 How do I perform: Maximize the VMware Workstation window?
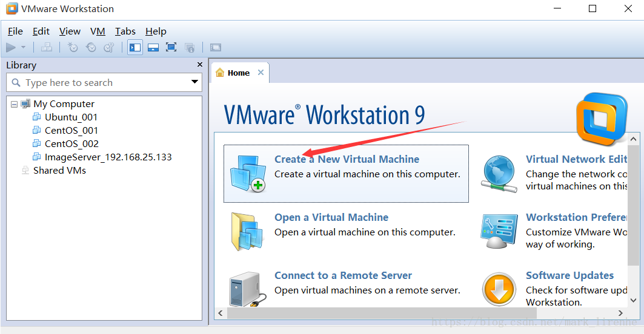tap(593, 8)
